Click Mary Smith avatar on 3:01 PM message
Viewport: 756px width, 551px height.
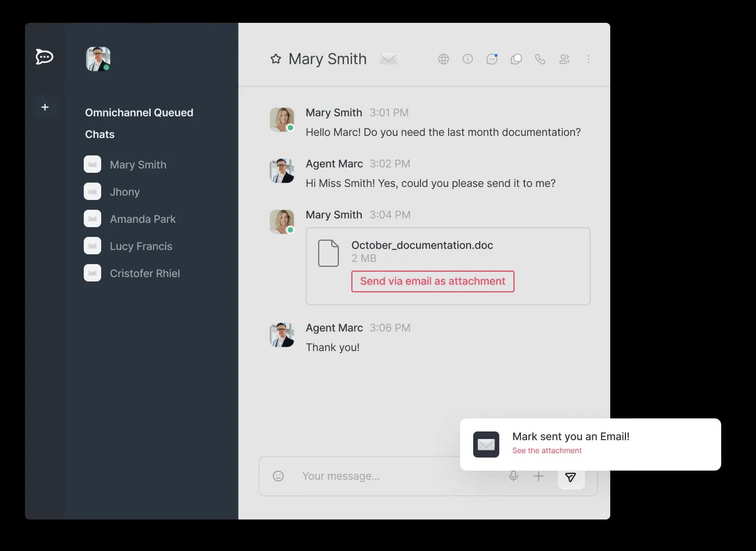pos(282,120)
